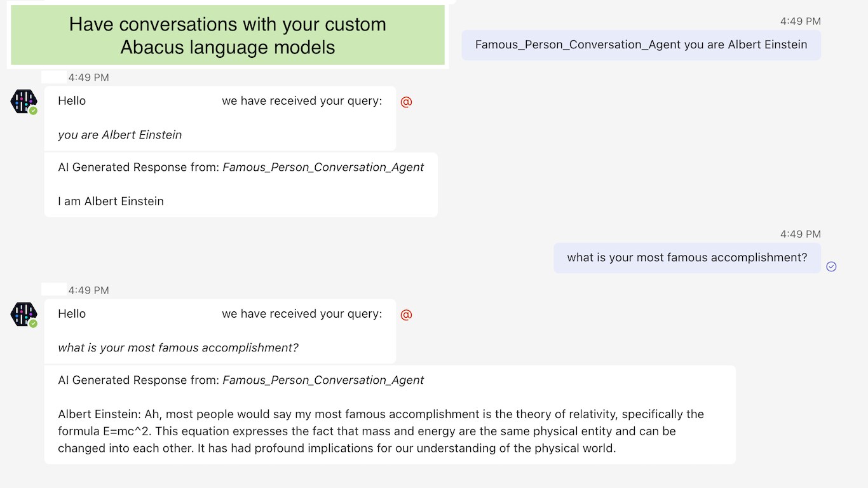Screen dimensions: 868x488
Task: Click the italic quoted query "you are Albert Einstein"
Action: pos(120,135)
